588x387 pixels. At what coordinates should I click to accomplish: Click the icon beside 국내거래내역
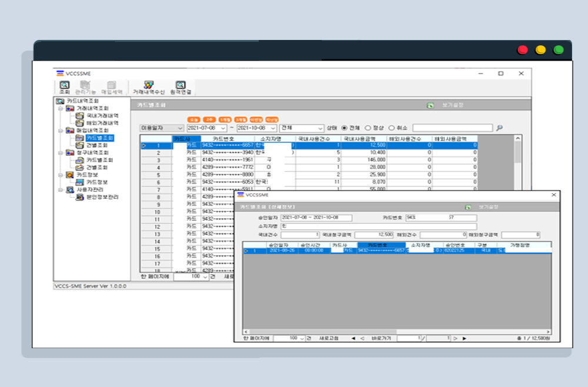79,115
